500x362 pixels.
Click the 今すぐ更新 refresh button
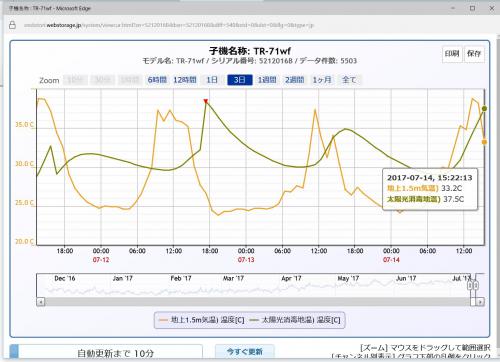(x=245, y=352)
